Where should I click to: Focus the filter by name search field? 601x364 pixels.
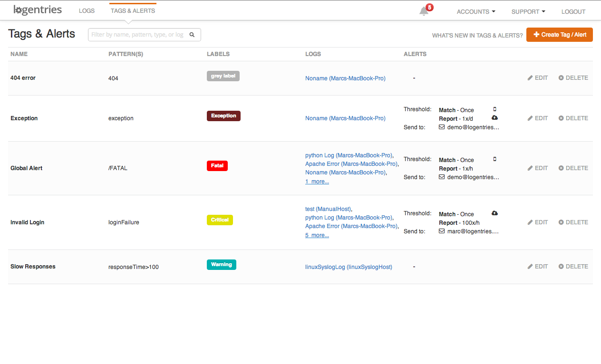(x=138, y=35)
